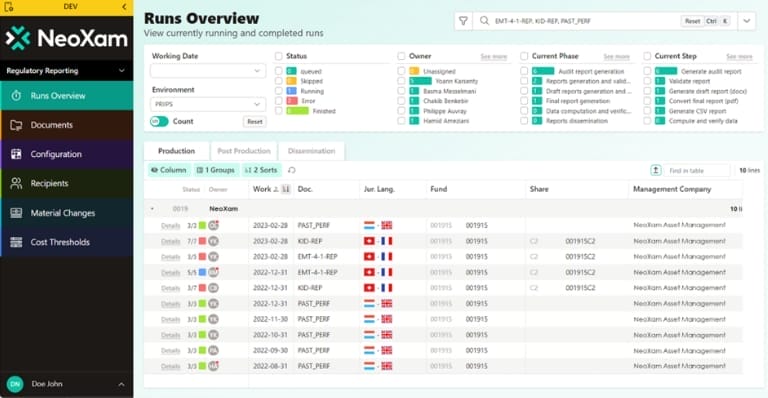Click Swiss flag in 2023-02-28 KID-REP row
This screenshot has width=768, height=398.
pos(369,241)
